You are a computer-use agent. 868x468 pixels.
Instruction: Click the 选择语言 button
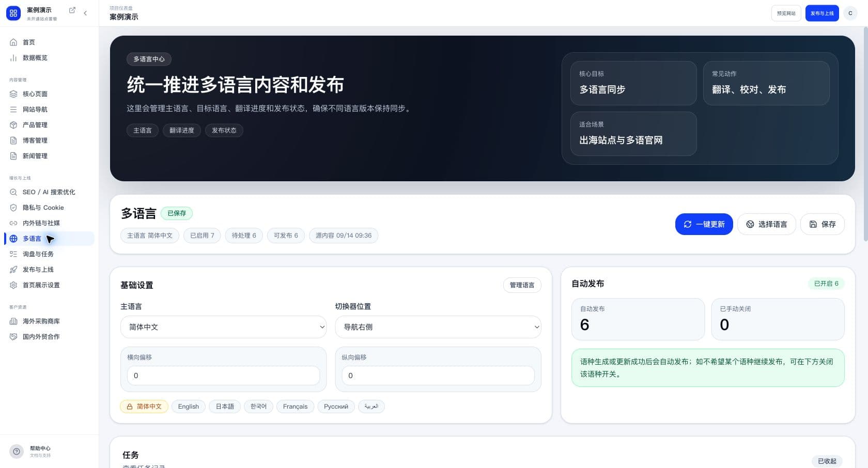coord(766,224)
